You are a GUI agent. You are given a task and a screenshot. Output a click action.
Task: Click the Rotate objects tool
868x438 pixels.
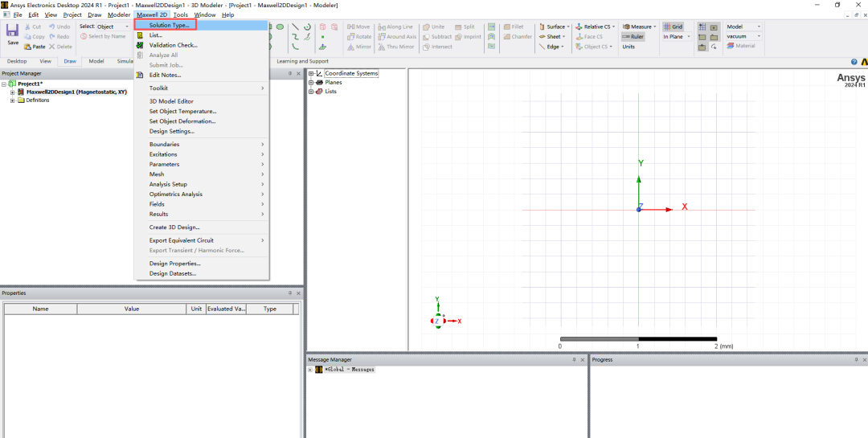(359, 36)
